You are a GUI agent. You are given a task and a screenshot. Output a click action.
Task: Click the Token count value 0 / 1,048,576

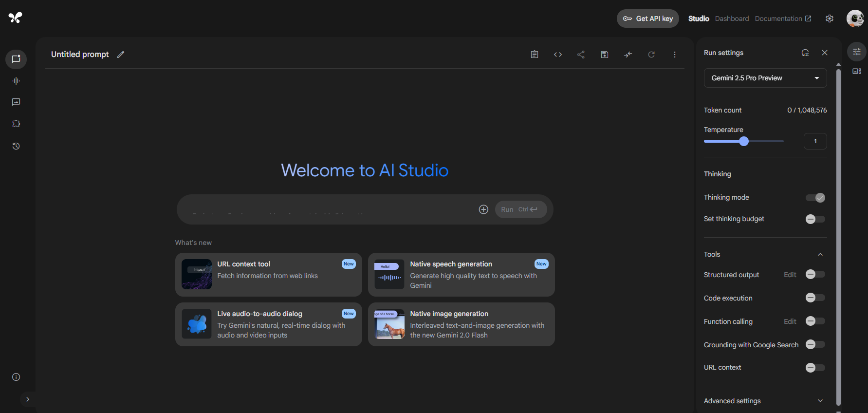tap(807, 110)
